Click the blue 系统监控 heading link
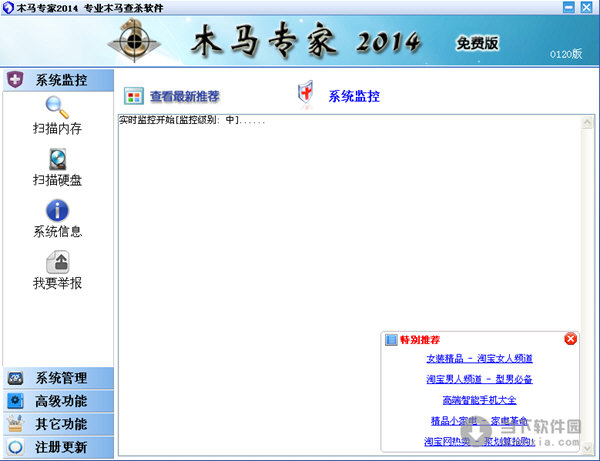The height and width of the screenshot is (461, 600). (x=354, y=96)
